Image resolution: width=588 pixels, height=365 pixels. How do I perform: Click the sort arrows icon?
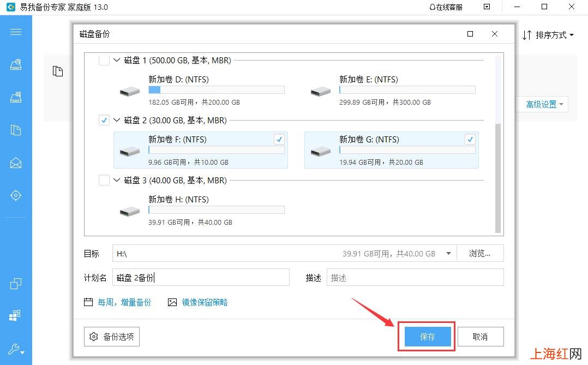pyautogui.click(x=527, y=35)
